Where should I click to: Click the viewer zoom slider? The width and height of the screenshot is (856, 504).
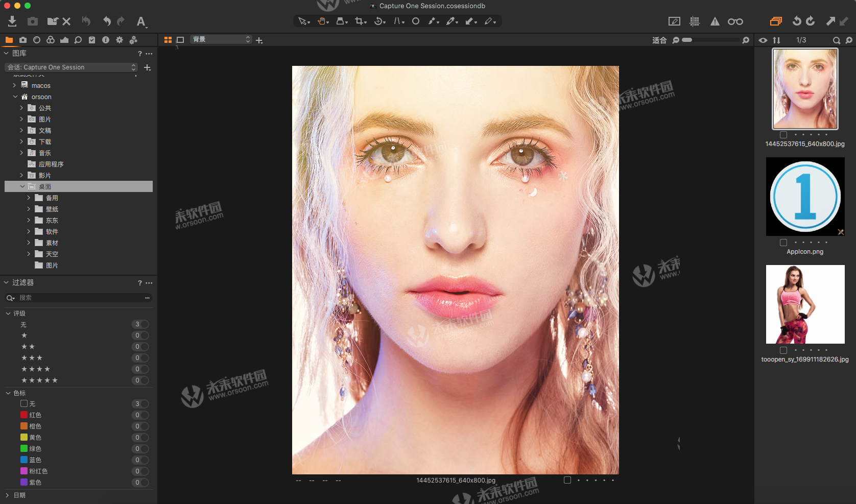[710, 40]
